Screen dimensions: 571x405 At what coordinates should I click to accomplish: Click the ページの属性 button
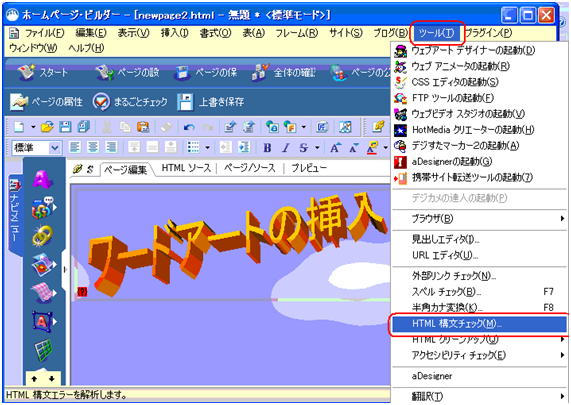click(46, 102)
